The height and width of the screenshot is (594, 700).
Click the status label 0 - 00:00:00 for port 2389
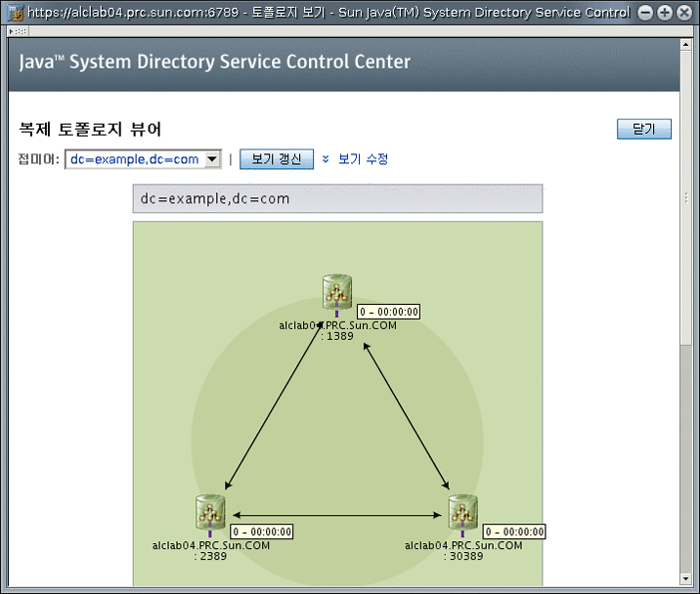(262, 531)
